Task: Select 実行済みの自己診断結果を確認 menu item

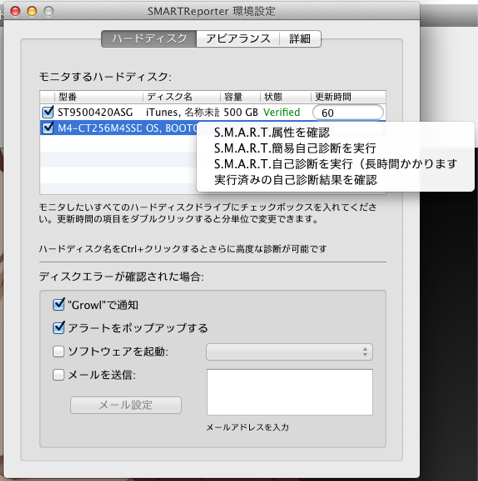Action: pos(335,180)
